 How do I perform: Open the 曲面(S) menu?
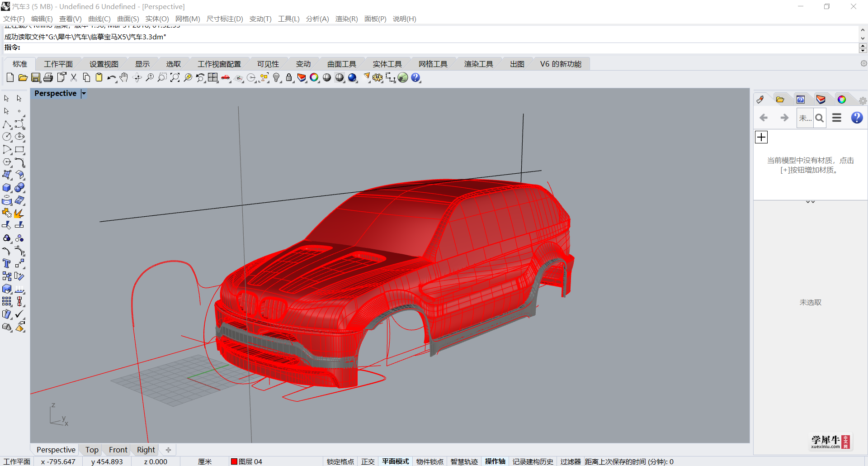128,19
